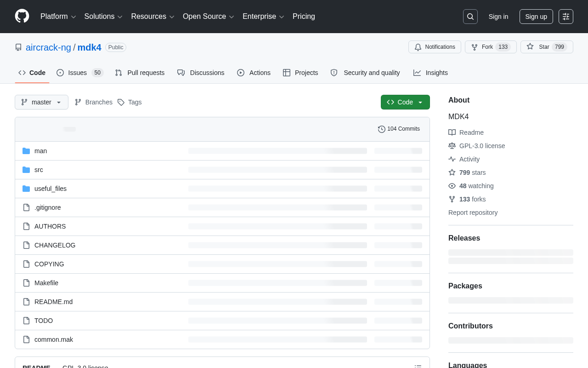588x368 pixels.
Task: Click the Notifications bell button
Action: click(x=435, y=47)
